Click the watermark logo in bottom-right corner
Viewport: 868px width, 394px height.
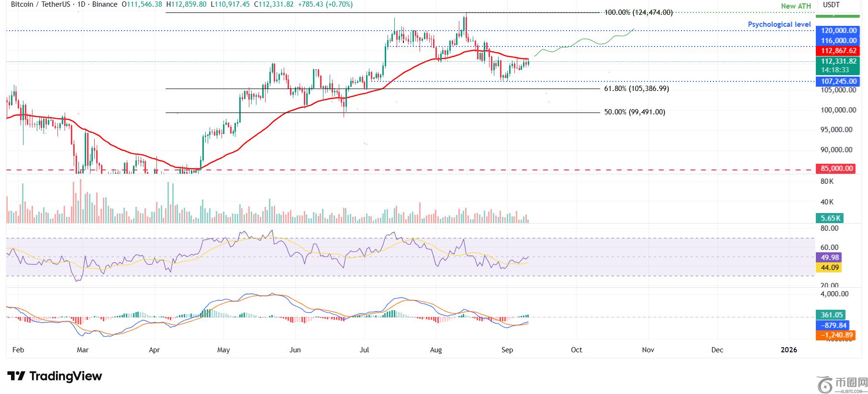842,383
